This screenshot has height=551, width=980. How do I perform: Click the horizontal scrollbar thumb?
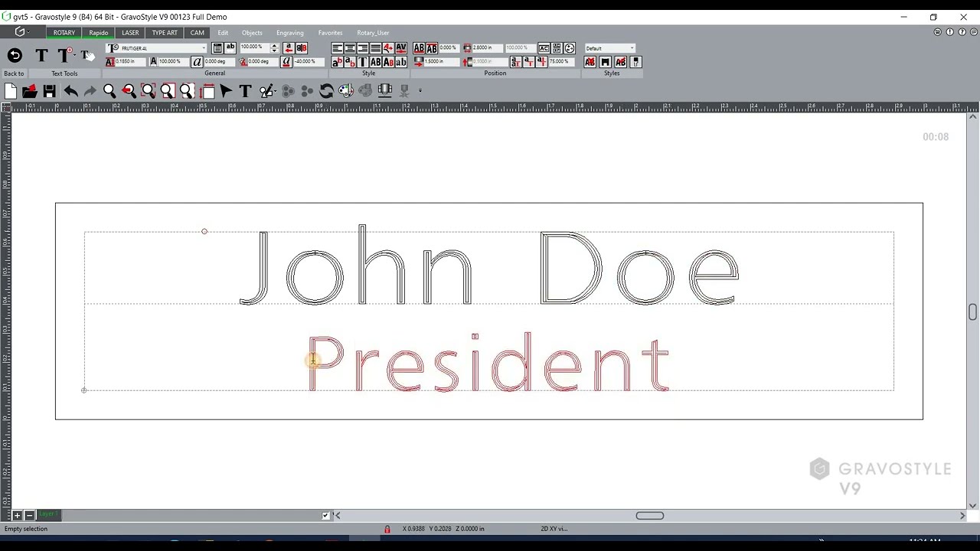pos(650,516)
